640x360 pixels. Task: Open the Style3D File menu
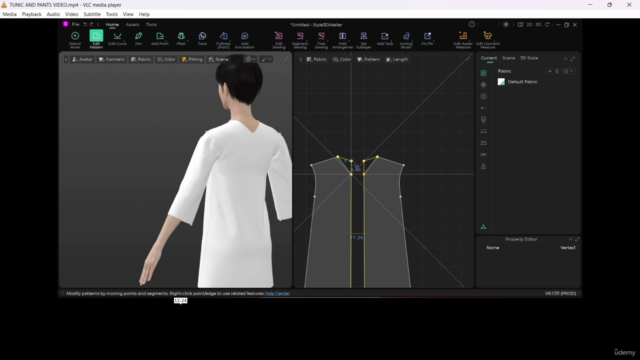click(76, 24)
